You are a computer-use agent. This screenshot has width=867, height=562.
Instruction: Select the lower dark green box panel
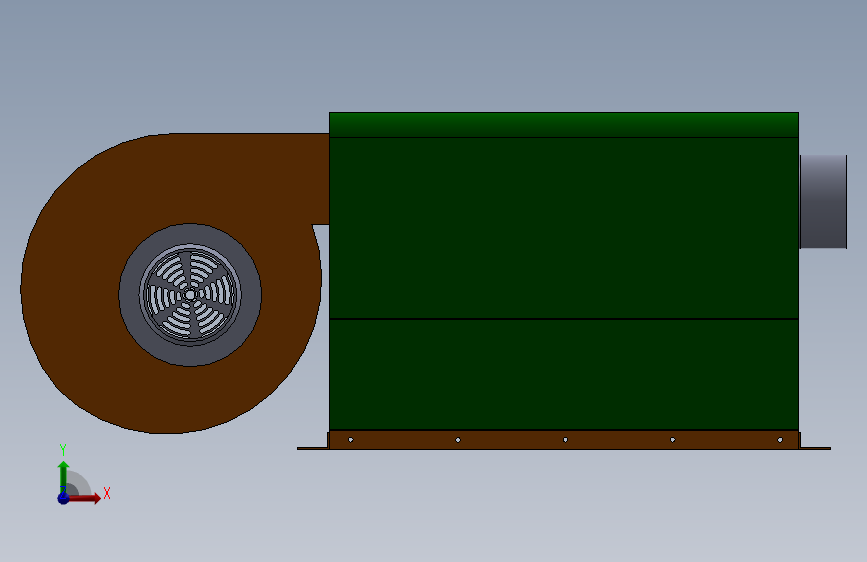[563, 374]
